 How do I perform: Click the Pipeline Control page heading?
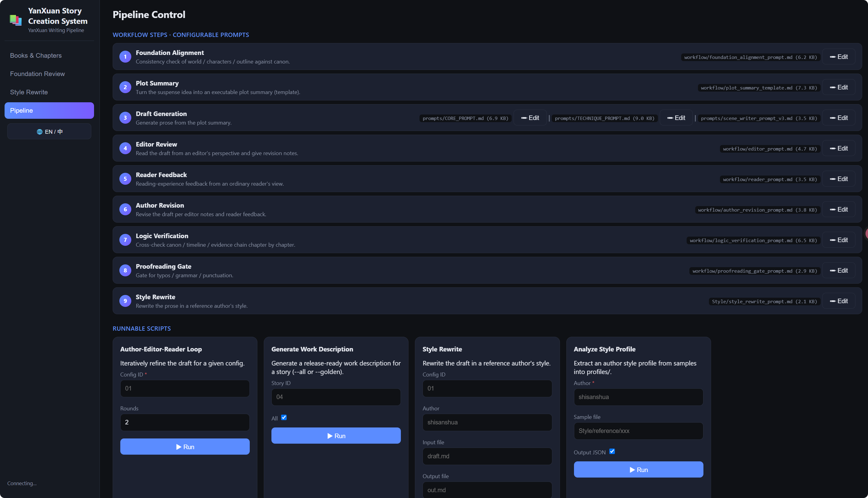click(149, 15)
